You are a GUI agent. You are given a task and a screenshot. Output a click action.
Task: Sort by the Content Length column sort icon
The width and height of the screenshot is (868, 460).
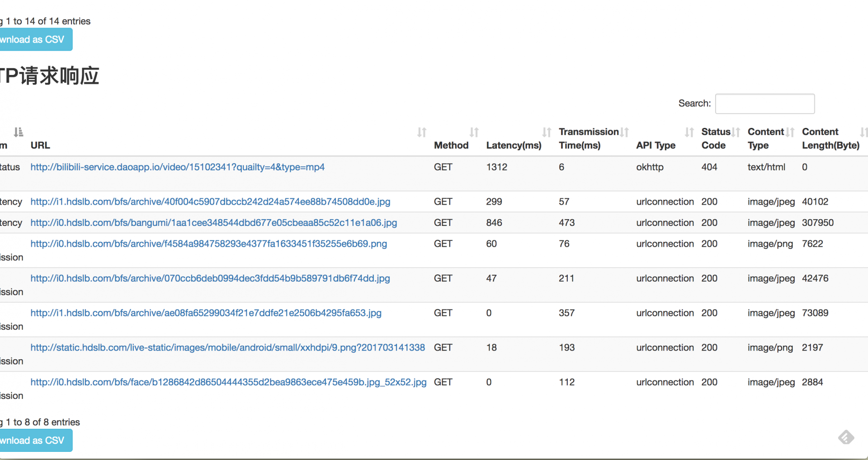tap(863, 132)
